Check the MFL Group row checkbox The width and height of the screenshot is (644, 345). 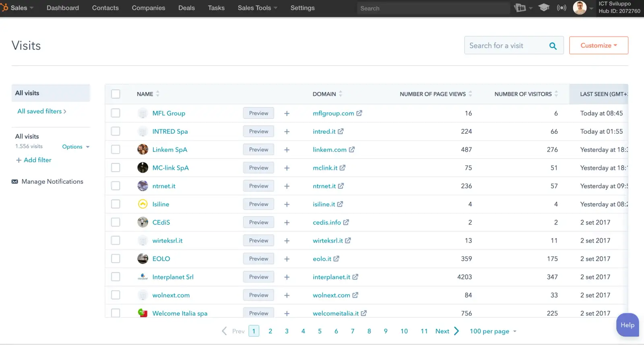pos(116,113)
